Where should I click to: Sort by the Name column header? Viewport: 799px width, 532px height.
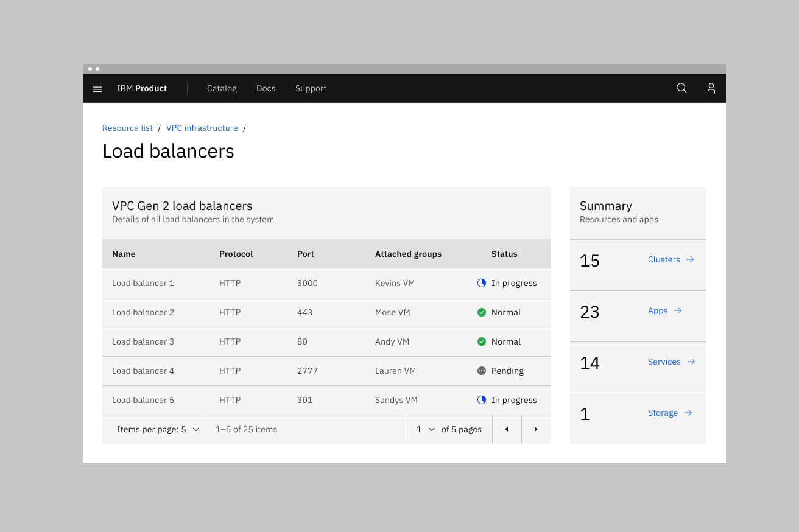[124, 254]
